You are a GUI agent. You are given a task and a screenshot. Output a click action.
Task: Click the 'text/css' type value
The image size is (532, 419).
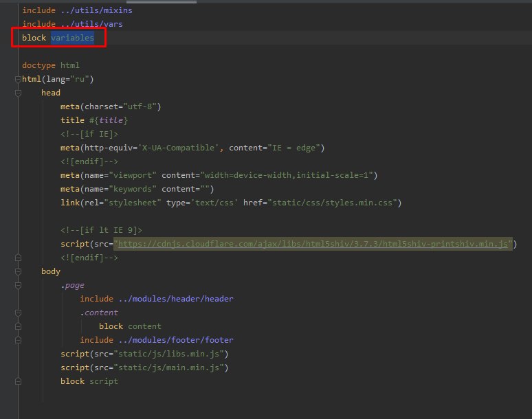click(214, 203)
